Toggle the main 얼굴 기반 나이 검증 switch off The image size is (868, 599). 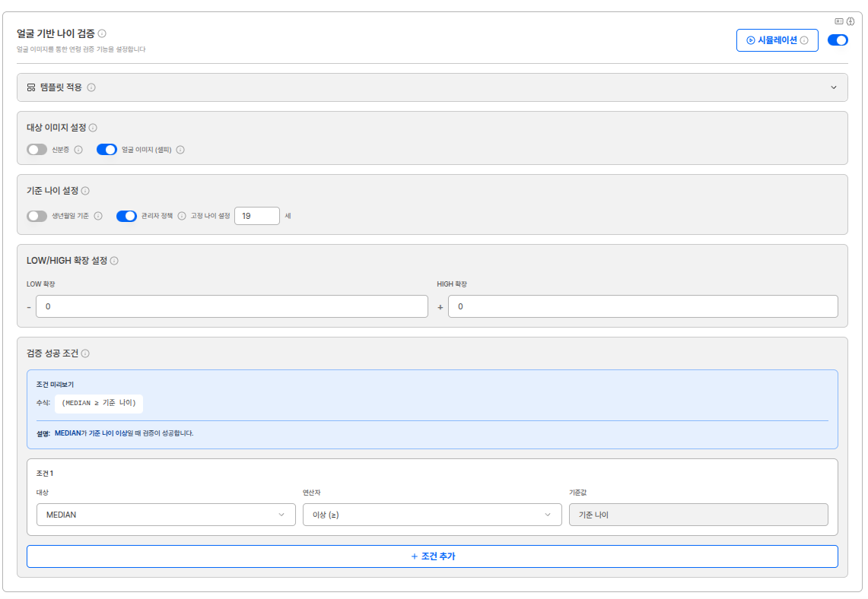click(838, 40)
